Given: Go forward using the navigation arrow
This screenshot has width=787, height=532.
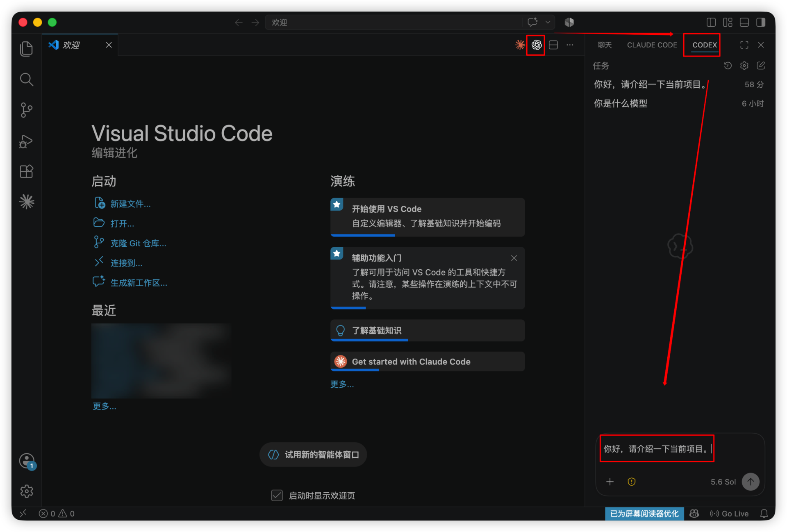Looking at the screenshot, I should [x=255, y=23].
